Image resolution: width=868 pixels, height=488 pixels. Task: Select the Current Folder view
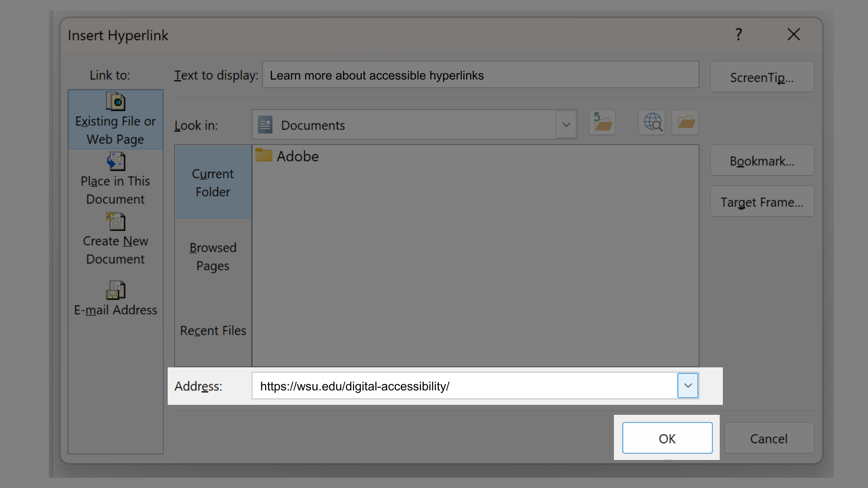212,183
